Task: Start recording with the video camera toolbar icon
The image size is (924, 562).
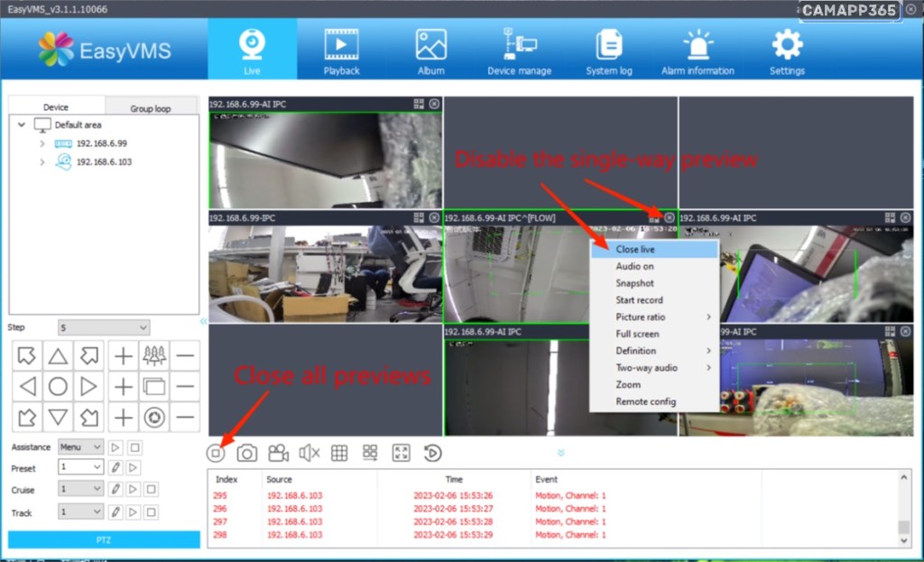Action: tap(278, 454)
